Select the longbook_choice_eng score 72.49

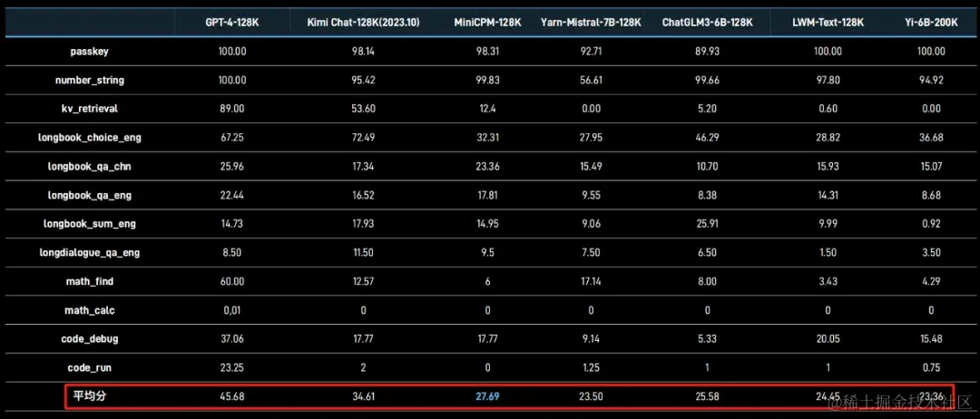pos(363,138)
